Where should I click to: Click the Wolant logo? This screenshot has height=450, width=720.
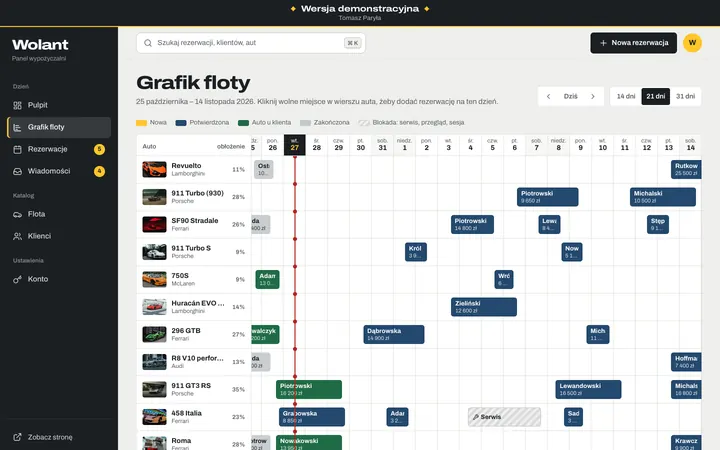pos(40,45)
